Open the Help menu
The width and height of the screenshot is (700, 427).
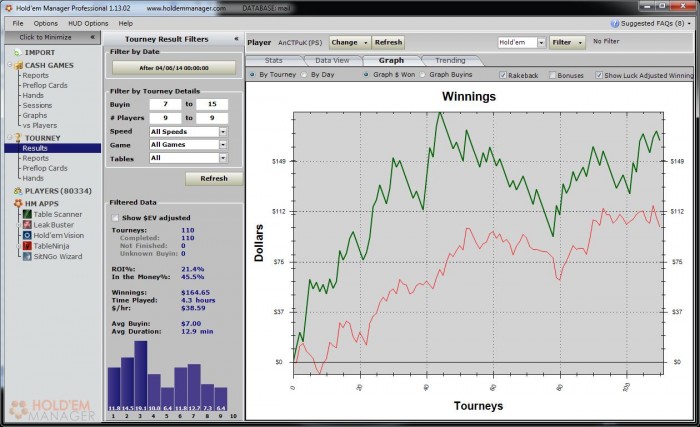(x=125, y=23)
